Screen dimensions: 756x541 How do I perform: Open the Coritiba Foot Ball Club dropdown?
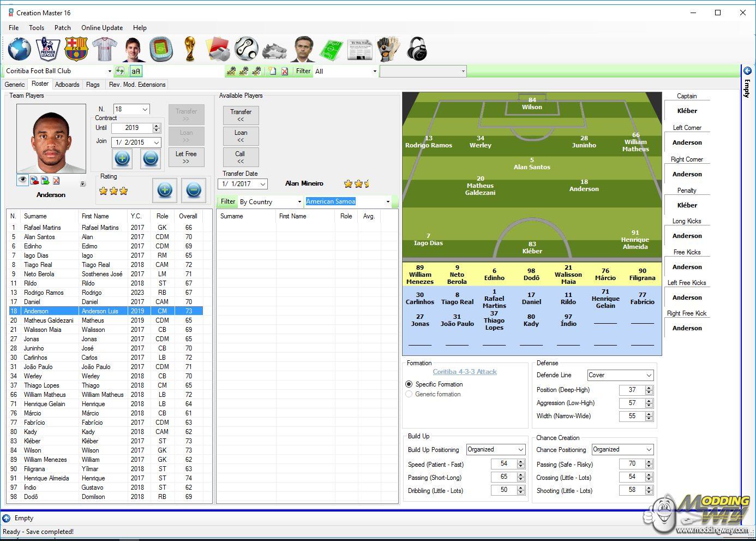(x=109, y=71)
